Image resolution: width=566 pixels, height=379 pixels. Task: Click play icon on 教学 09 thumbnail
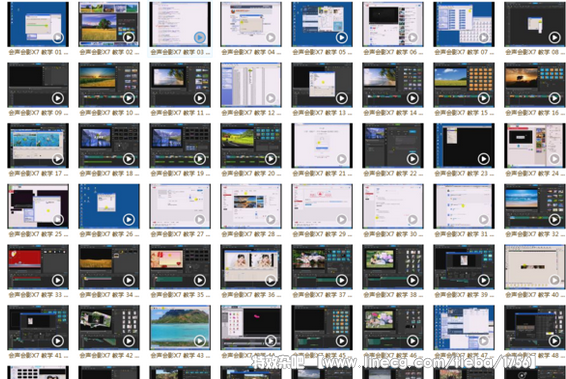click(58, 98)
